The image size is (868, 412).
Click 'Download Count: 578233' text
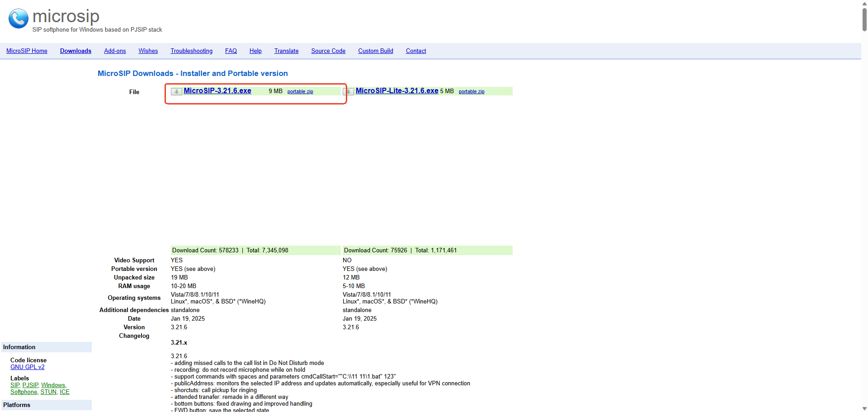[x=205, y=251]
